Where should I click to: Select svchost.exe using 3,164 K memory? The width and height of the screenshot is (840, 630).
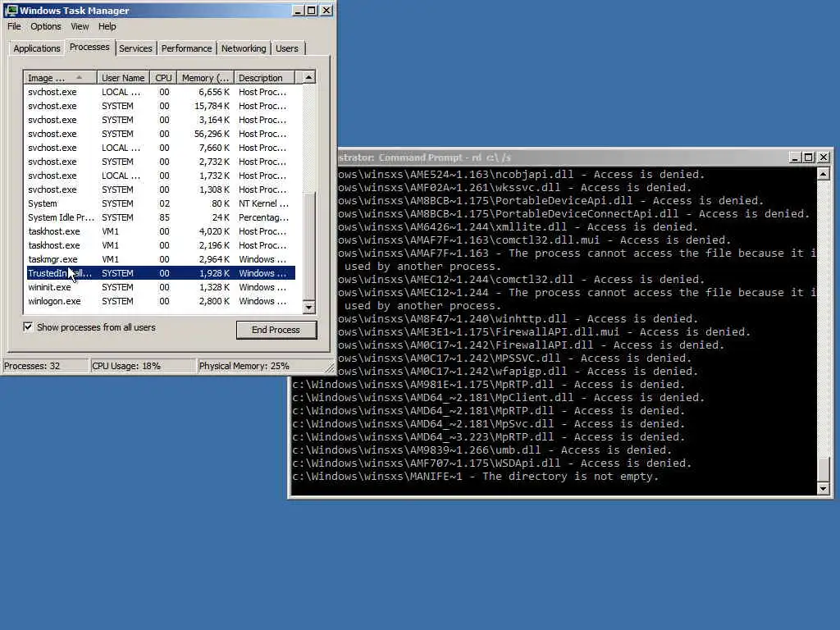(161, 120)
